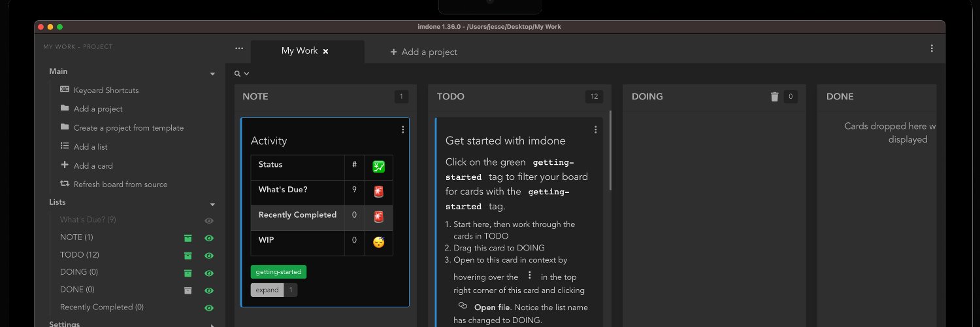Collapse the Main section arrow
980x327 pixels.
click(x=212, y=75)
